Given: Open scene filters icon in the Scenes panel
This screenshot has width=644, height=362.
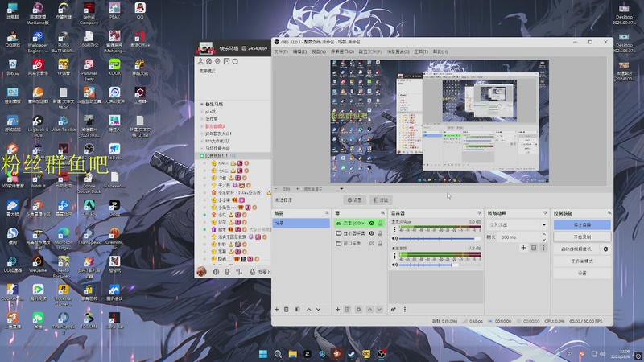Looking at the screenshot, I should click(x=297, y=310).
